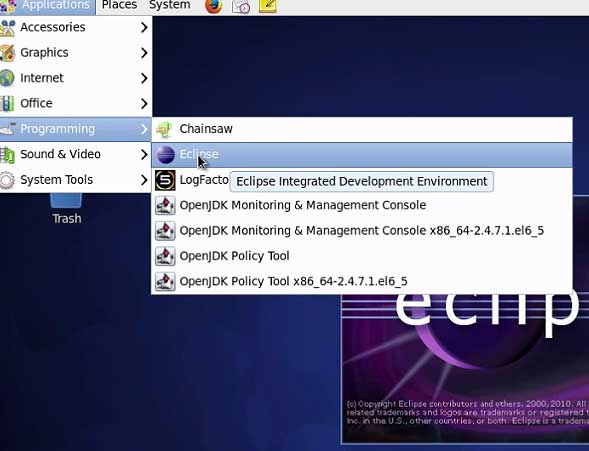Open the yellow notes panel icon
Image resolution: width=589 pixels, height=451 pixels.
268,6
